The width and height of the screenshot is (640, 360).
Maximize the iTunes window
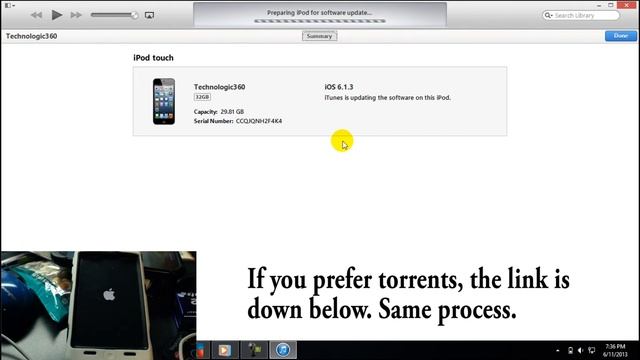[x=611, y=5]
